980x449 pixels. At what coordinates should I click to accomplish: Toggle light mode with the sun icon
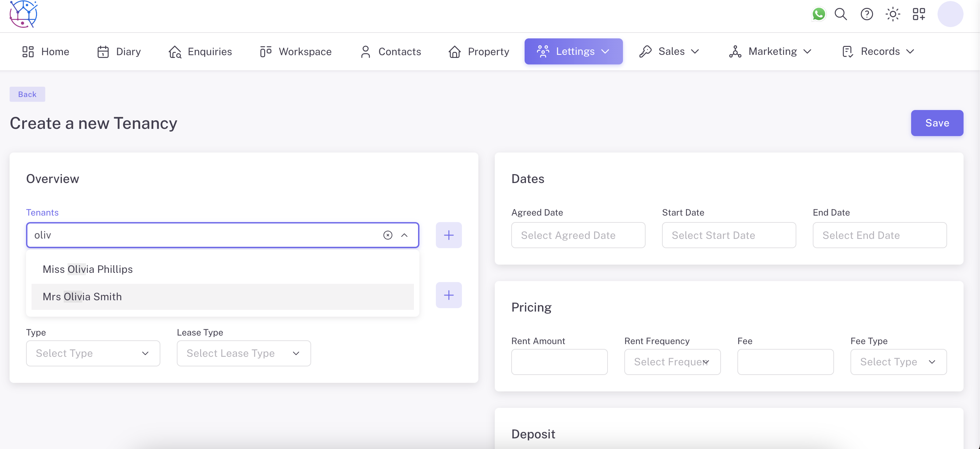click(893, 14)
